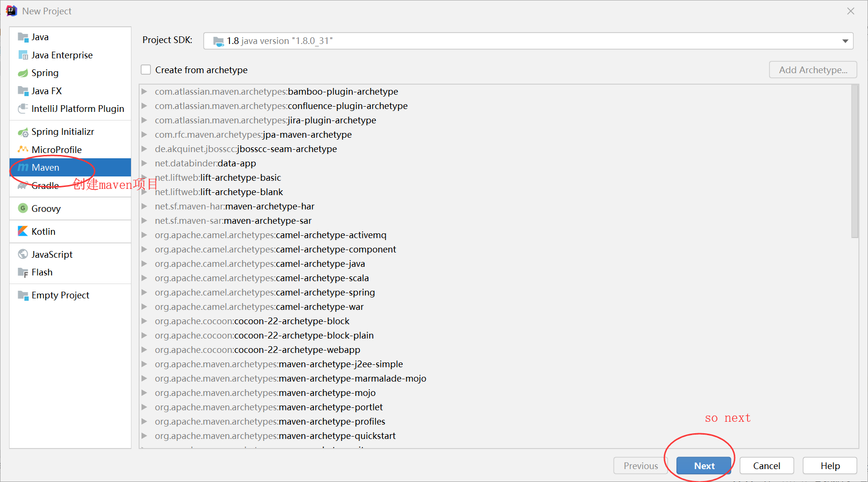Viewport: 868px width, 482px height.
Task: Expand camel-archetype-activemq node
Action: pyautogui.click(x=144, y=235)
